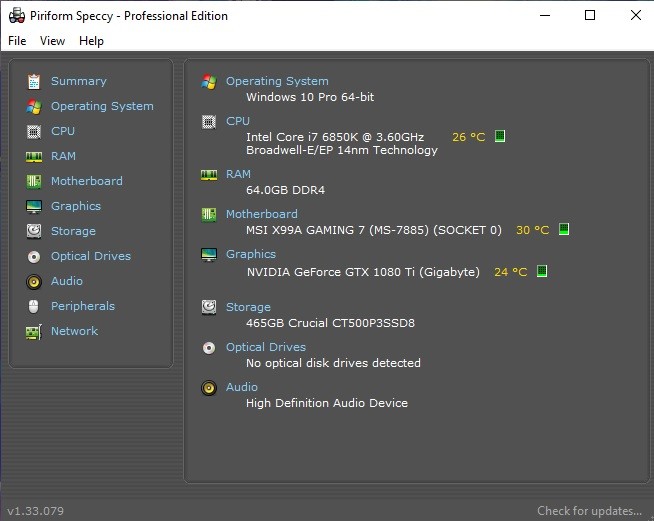Click the text Windows 10 Pro 64-bit
654x521 pixels.
(310, 97)
